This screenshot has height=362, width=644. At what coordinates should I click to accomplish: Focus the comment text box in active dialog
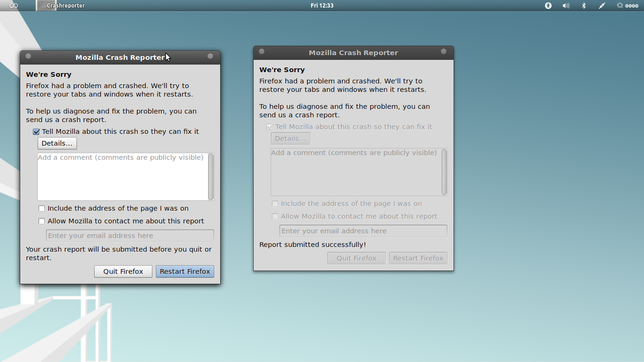click(x=123, y=177)
